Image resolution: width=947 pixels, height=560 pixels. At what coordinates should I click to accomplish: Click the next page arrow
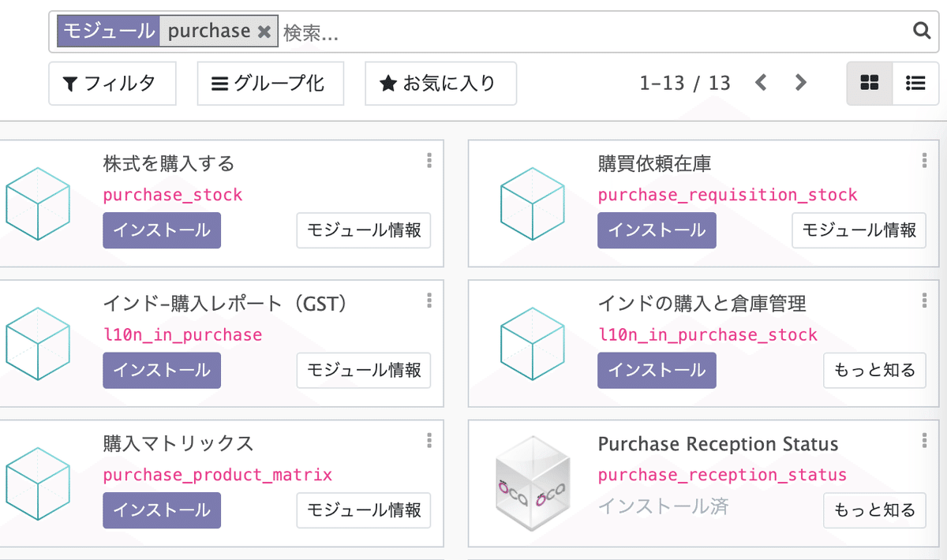pyautogui.click(x=800, y=82)
